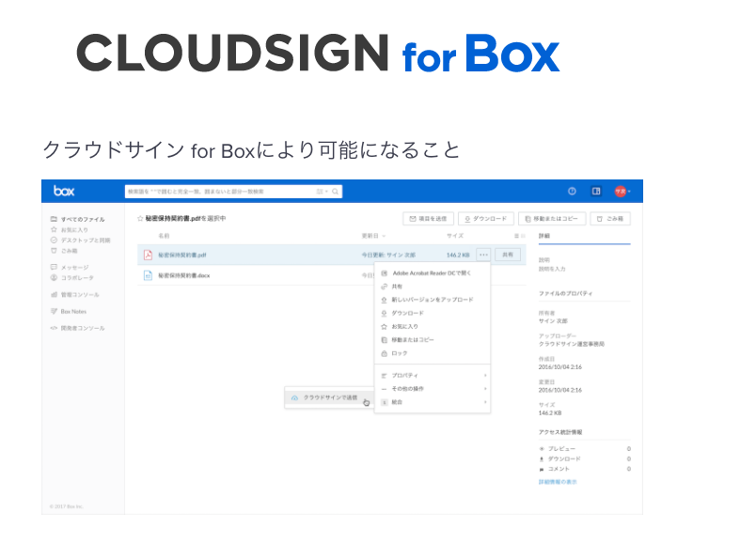Switch to grid view icon
756x543 pixels.
pos(523,236)
